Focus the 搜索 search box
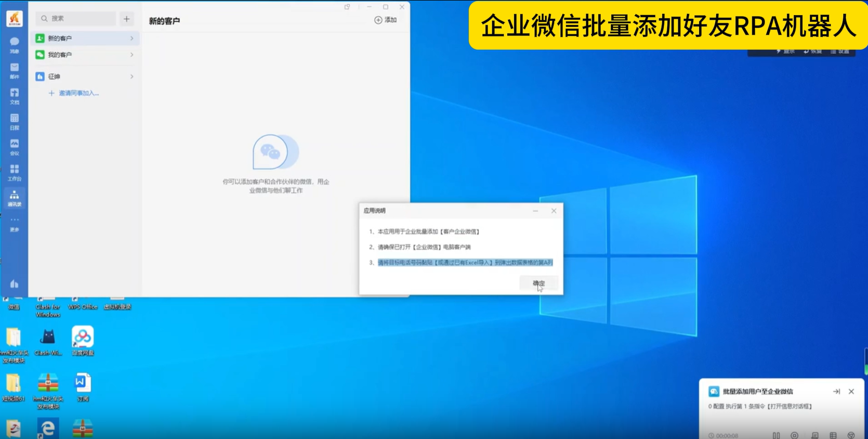 (76, 19)
